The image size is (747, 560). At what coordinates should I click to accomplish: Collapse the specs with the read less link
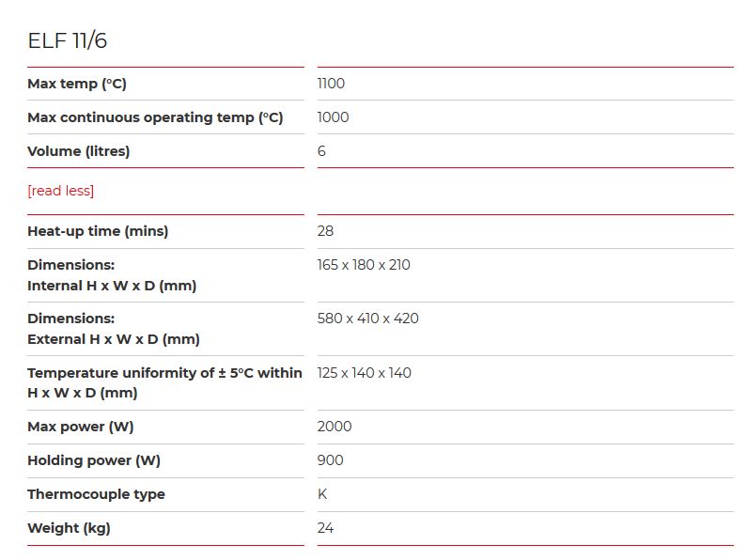[x=61, y=191]
